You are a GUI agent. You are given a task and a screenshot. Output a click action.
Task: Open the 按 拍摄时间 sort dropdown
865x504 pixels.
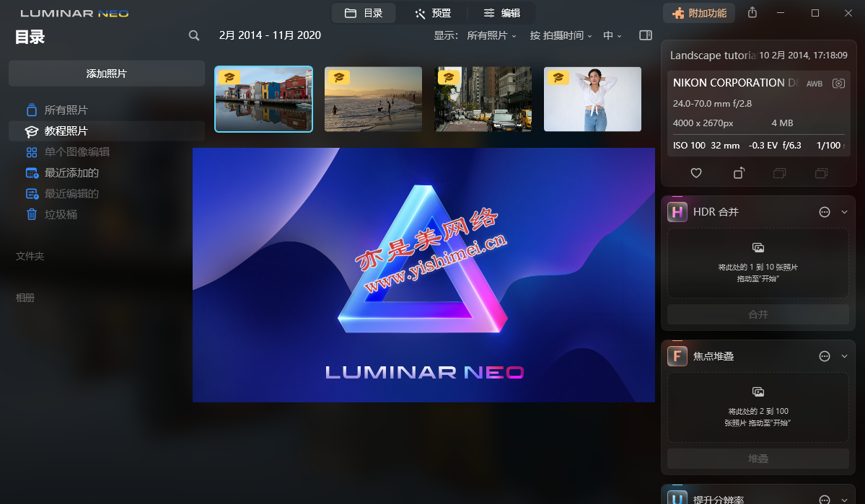point(561,35)
